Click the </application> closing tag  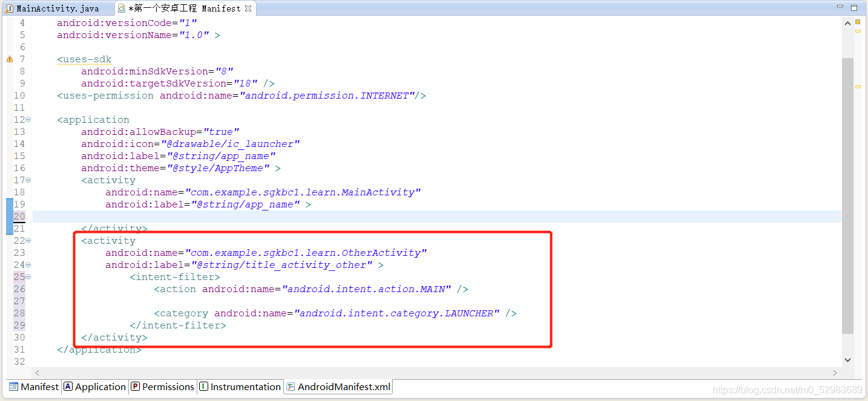[99, 350]
